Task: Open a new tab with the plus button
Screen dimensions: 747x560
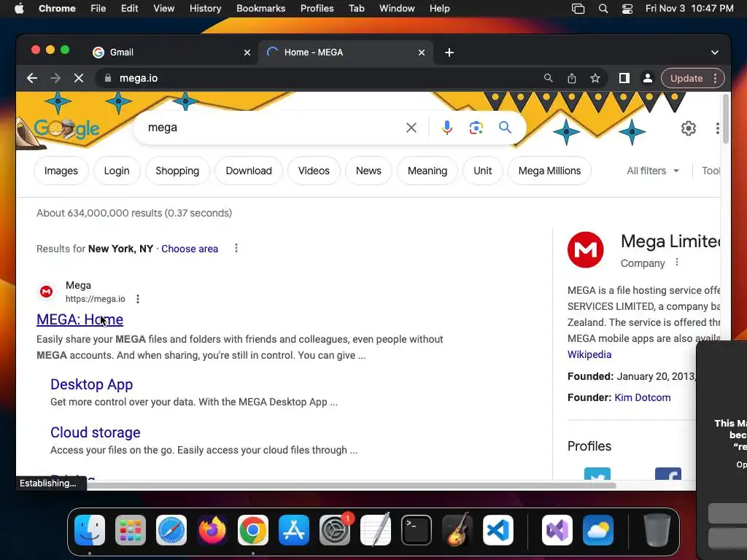Action: pyautogui.click(x=449, y=52)
